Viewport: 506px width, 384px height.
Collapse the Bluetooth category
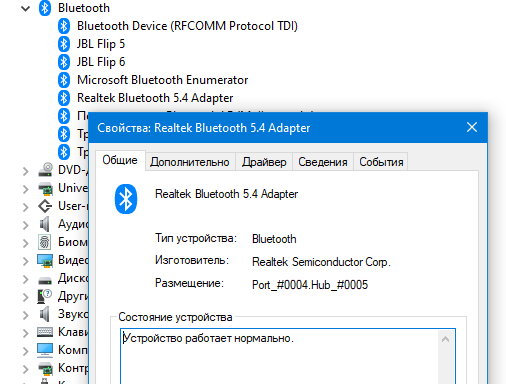[x=25, y=8]
